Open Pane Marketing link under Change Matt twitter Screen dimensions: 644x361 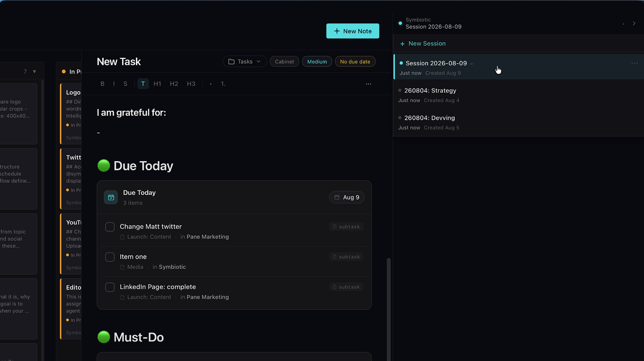(x=207, y=237)
